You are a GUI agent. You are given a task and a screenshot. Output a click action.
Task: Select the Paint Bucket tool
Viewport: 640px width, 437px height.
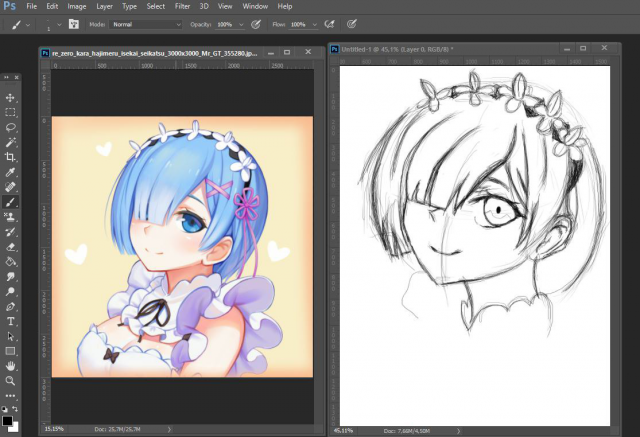click(10, 262)
